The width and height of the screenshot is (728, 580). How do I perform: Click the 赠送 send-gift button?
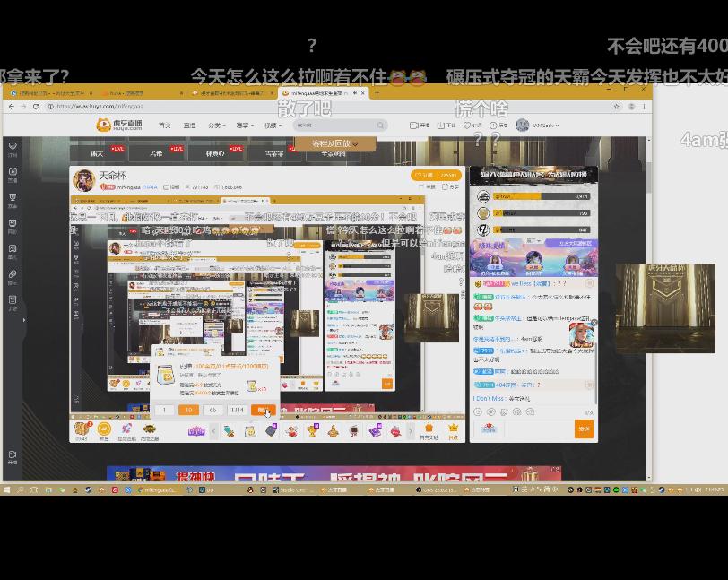[264, 409]
